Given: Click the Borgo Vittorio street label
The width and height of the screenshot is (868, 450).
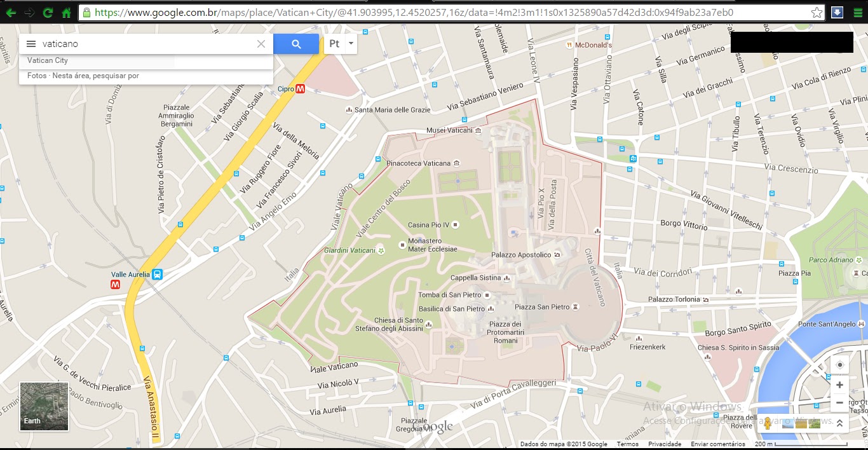Looking at the screenshot, I should coord(684,225).
